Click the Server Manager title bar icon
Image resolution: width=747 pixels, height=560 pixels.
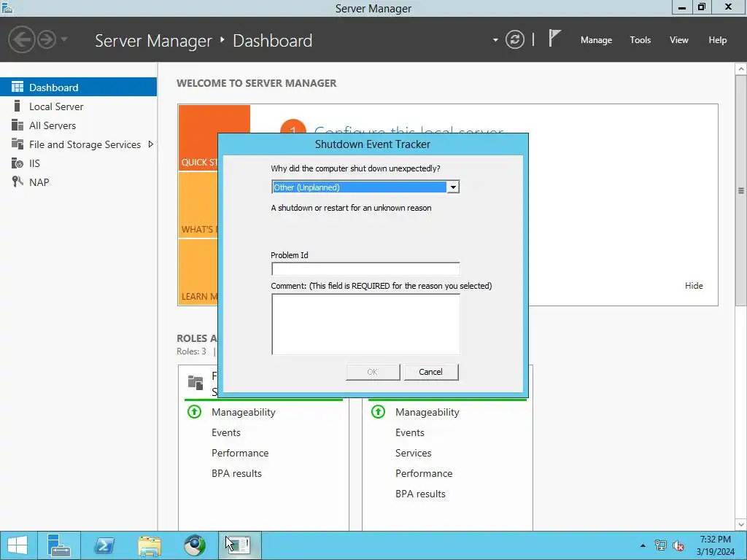pyautogui.click(x=7, y=7)
